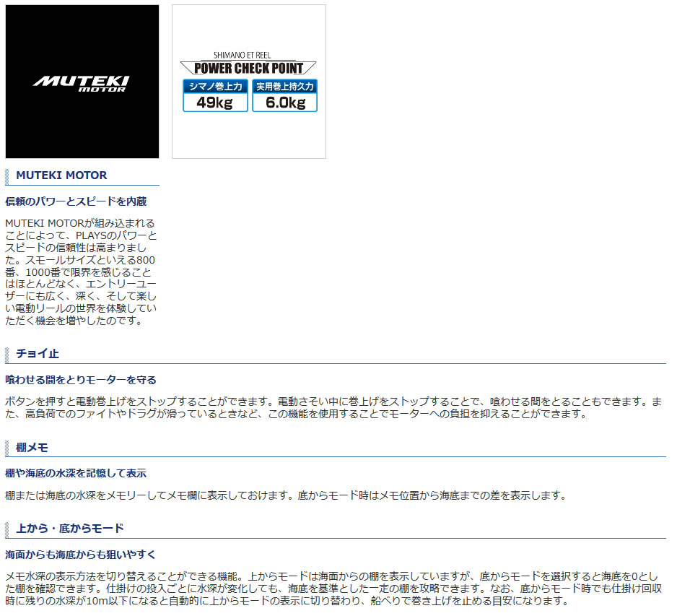Click the paragraph describing MUTEKI MOTOR and PLAYS
This screenshot has height=616, width=677.
[x=81, y=272]
